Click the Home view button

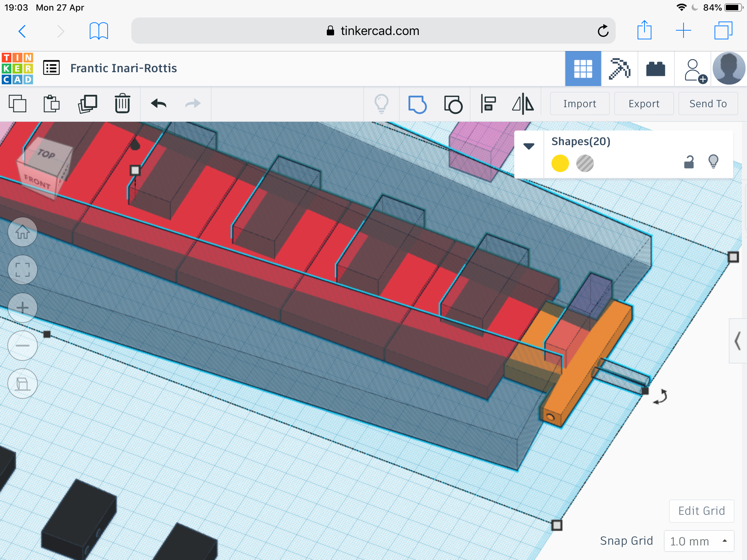23,232
